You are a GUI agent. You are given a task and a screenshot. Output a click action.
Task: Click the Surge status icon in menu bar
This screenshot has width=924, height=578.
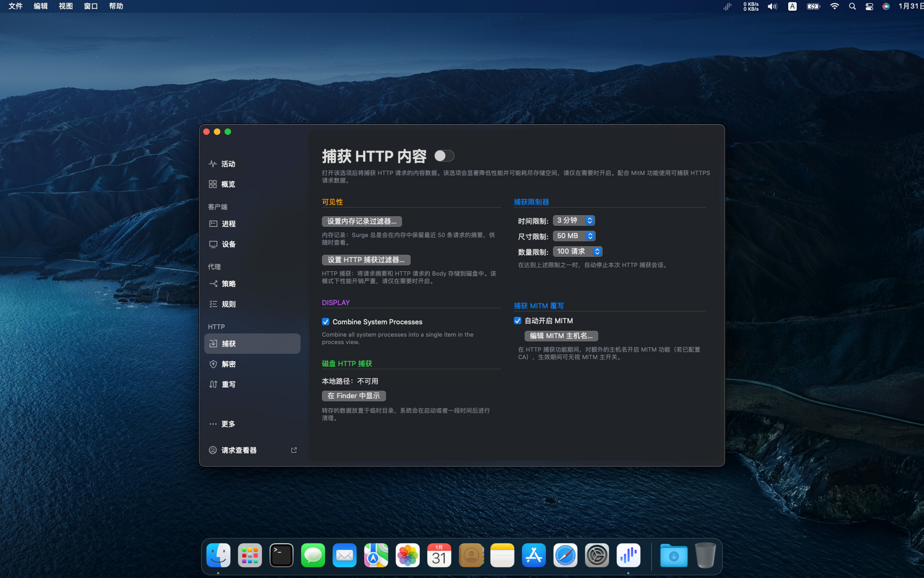[728, 6]
